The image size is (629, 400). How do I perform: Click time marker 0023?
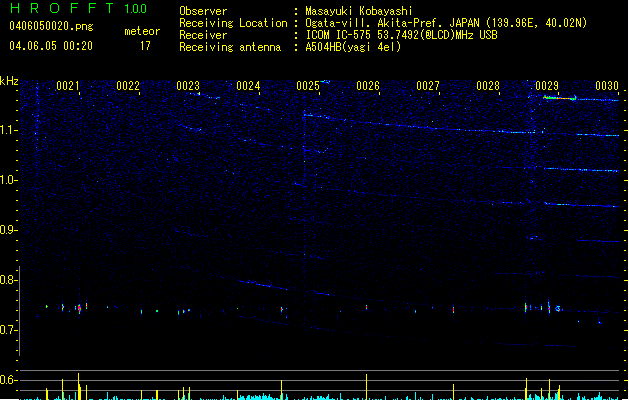pos(188,86)
